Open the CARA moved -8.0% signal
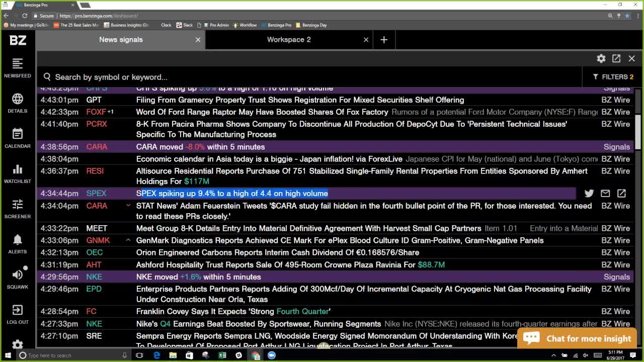644x362 pixels. 200,147
